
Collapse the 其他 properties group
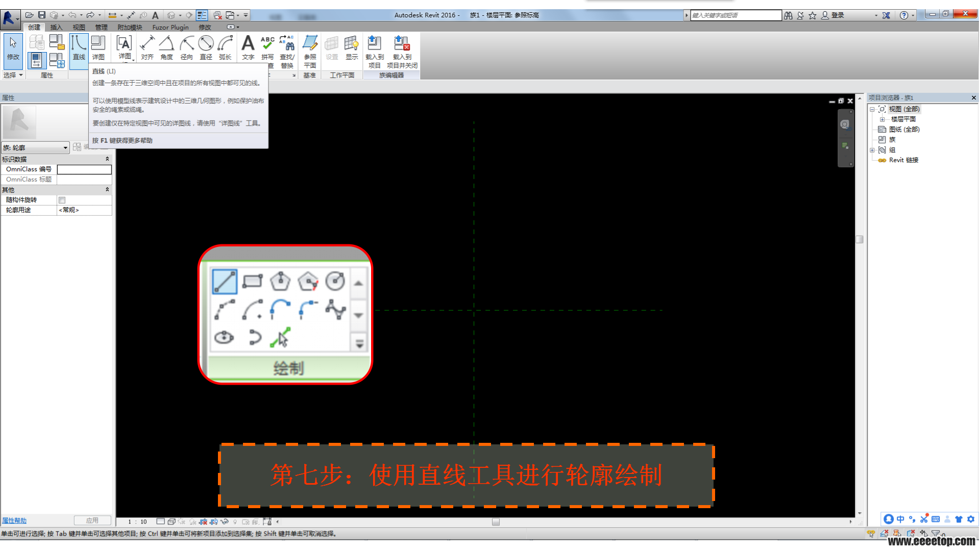click(x=107, y=190)
